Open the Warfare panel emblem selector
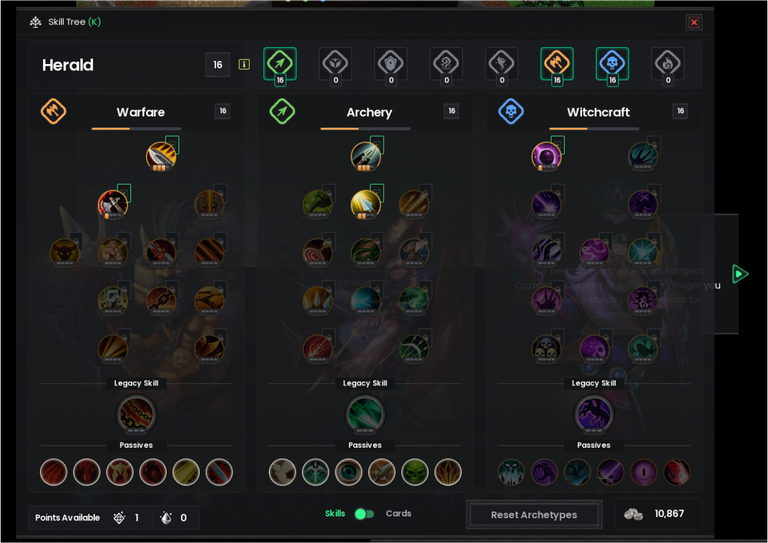The image size is (768, 543). 53,111
